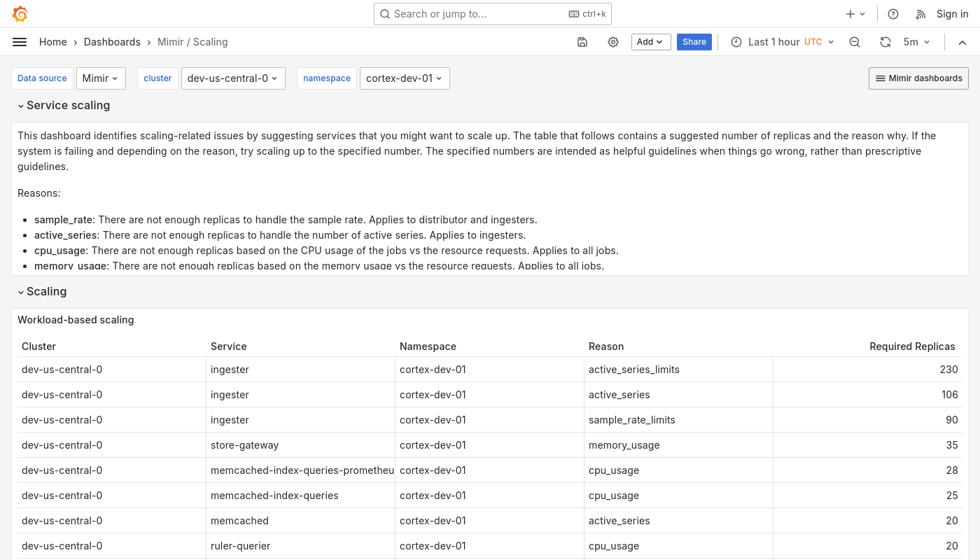The width and height of the screenshot is (980, 560).
Task: Navigate Home via the breadcrumb
Action: [x=52, y=42]
